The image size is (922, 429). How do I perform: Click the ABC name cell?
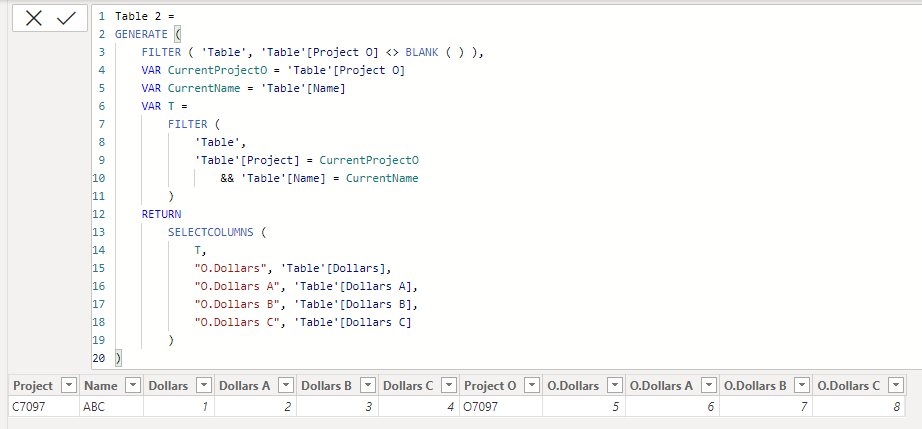(111, 406)
